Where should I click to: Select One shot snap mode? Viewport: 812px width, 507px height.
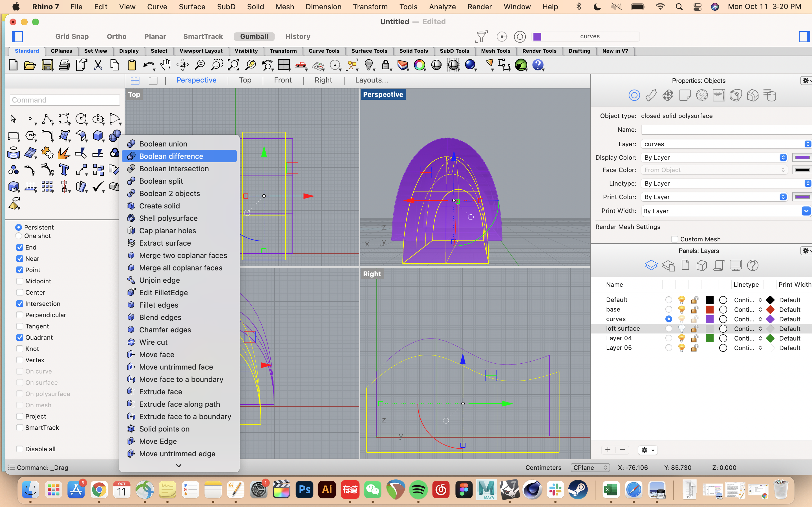tap(19, 236)
